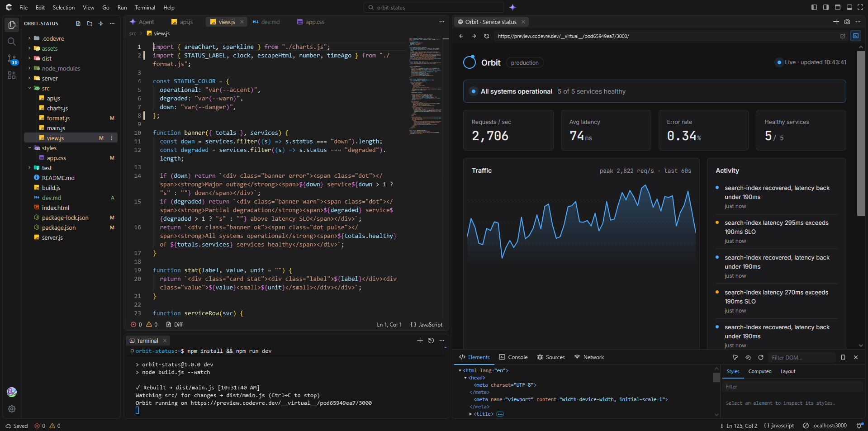Click the Filter DOM input field
The height and width of the screenshot is (431, 868).
pos(802,357)
